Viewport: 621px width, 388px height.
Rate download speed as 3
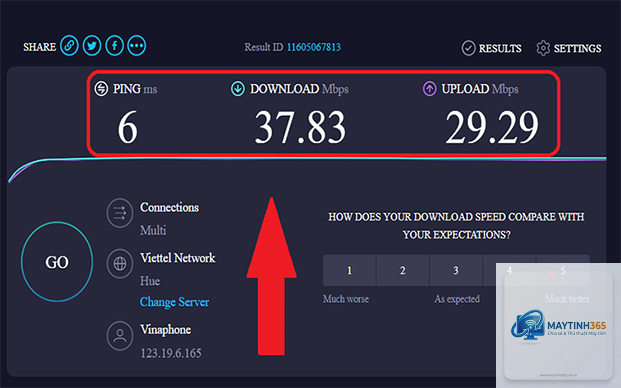[456, 270]
